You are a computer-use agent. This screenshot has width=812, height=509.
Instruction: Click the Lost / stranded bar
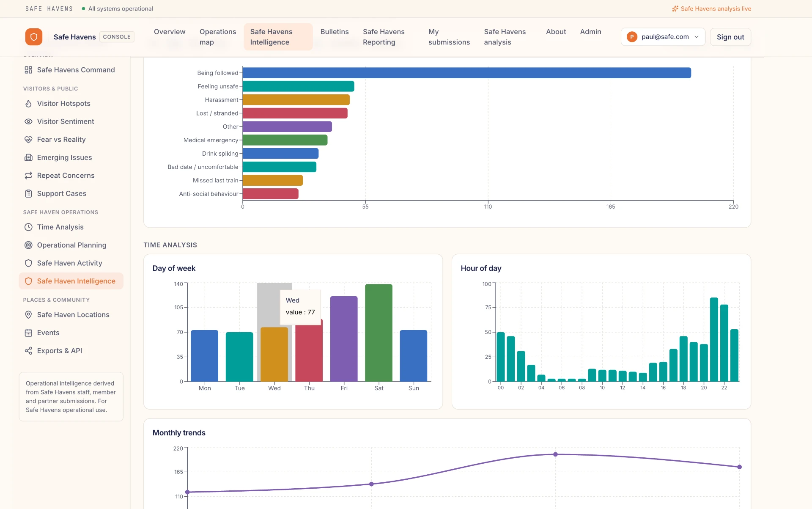(x=295, y=113)
